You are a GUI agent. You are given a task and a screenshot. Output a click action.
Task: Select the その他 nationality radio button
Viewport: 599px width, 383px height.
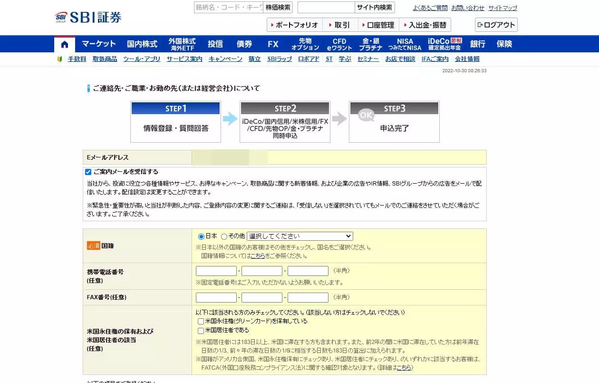(x=224, y=236)
